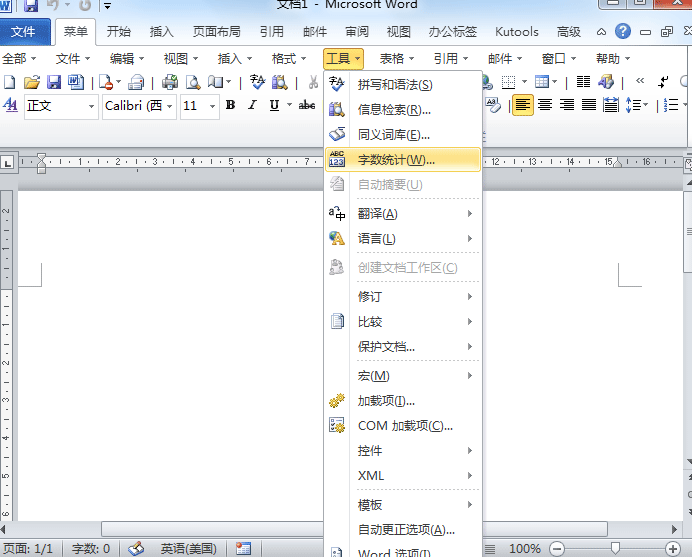Click the 字数: 0 status bar entry
This screenshot has height=557, width=692.
91,549
